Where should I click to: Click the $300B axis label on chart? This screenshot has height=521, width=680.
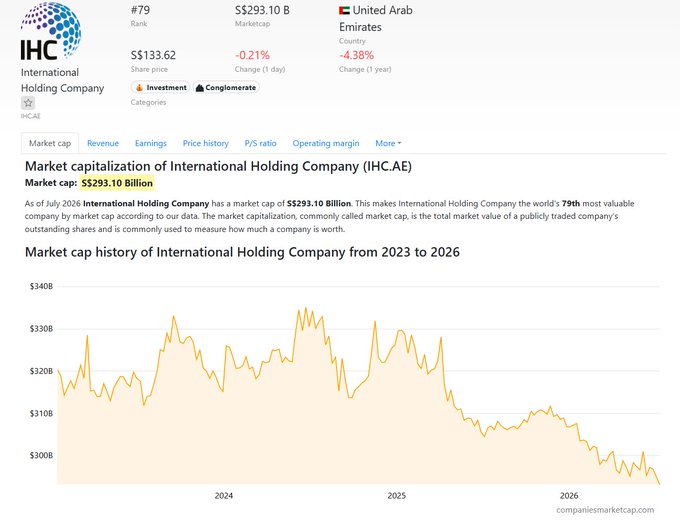(41, 455)
